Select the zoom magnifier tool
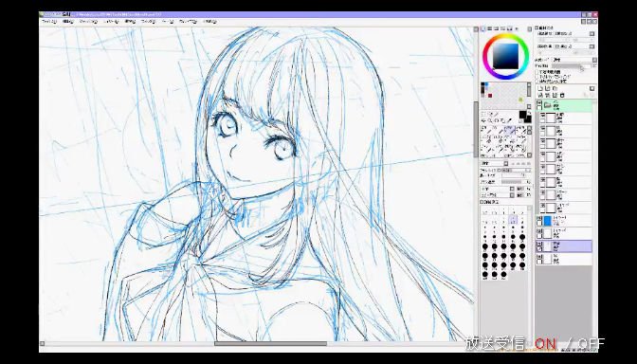Viewport: 637px width, 364px height. (489, 120)
